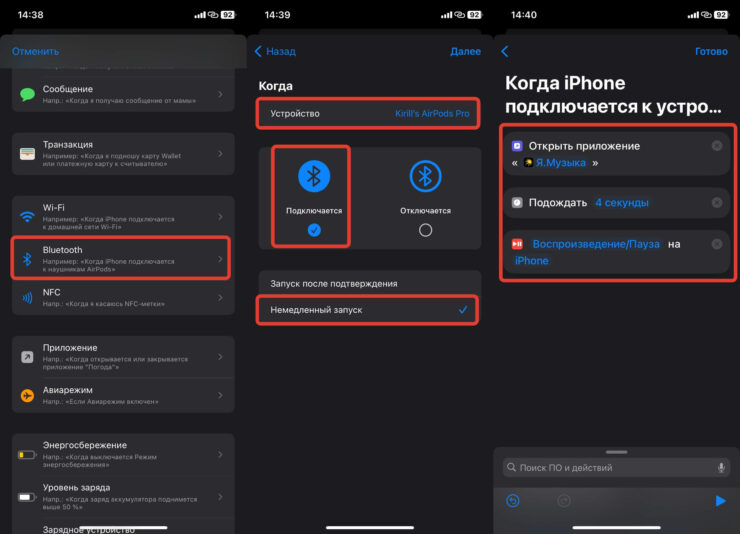This screenshot has width=740, height=534.
Task: Tap the undo arrow icon at bottom
Action: (x=513, y=501)
